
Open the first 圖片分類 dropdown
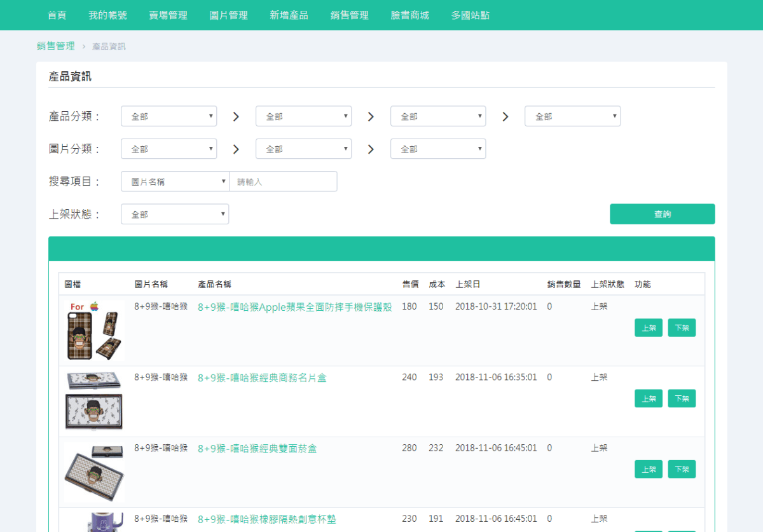(x=168, y=148)
